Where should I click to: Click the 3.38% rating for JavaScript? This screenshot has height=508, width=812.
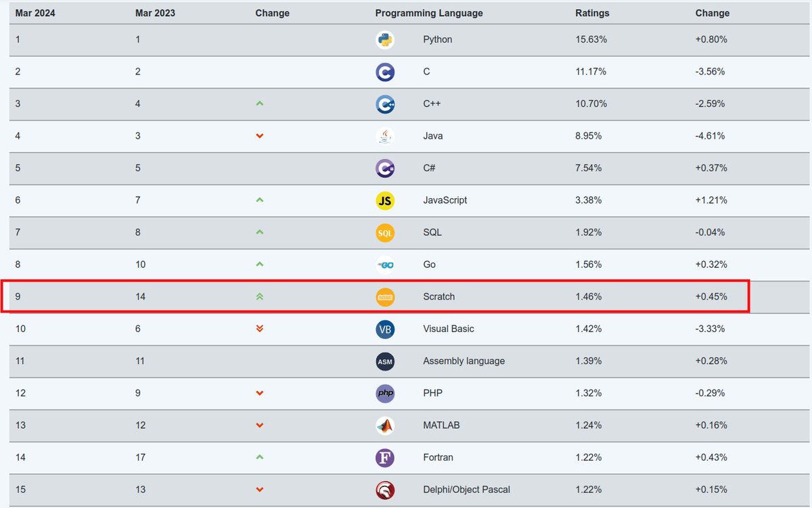click(x=589, y=200)
